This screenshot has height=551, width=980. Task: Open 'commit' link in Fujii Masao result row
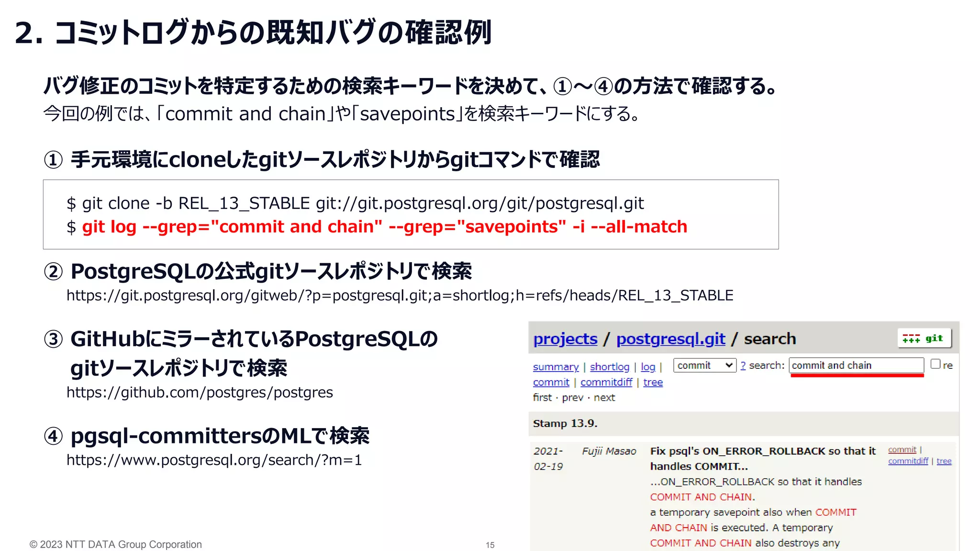tap(902, 450)
